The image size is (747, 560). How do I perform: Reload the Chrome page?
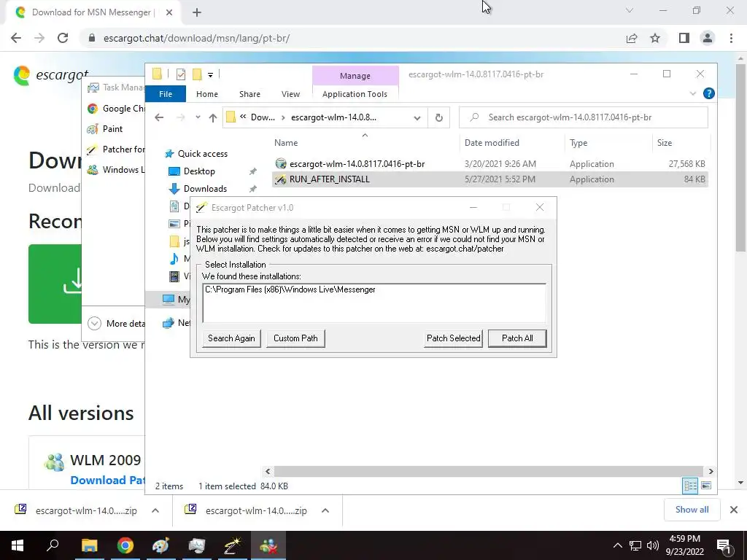click(63, 38)
